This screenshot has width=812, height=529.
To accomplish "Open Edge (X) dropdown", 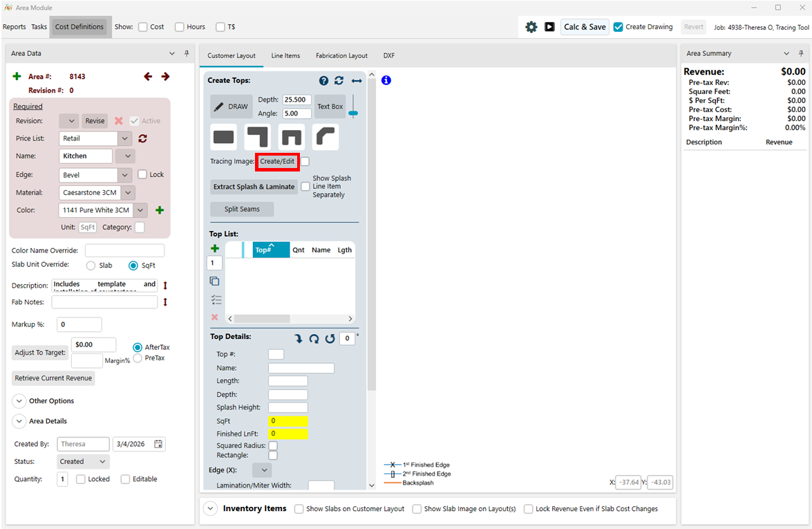I will [262, 470].
